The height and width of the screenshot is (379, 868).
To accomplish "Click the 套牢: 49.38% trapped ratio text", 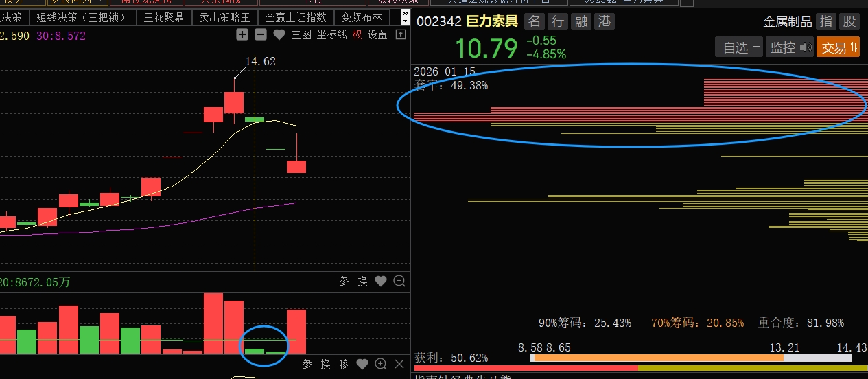I will (451, 85).
